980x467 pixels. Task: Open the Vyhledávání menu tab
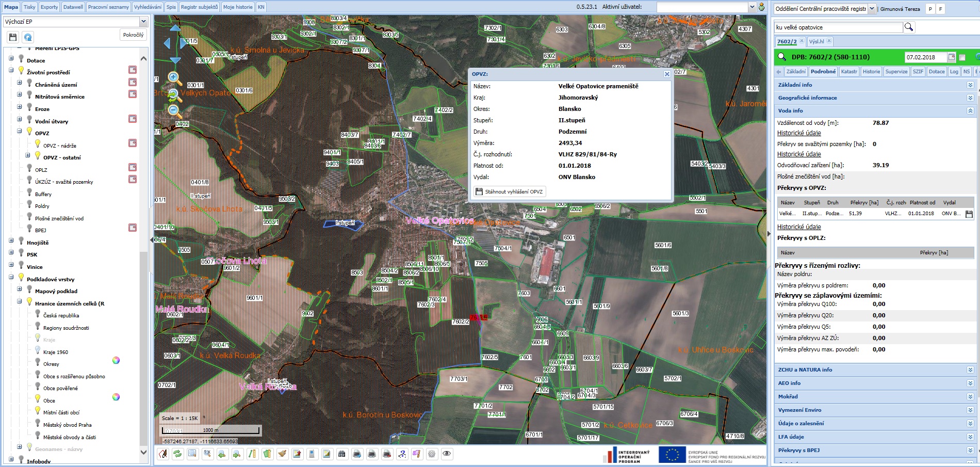point(148,7)
